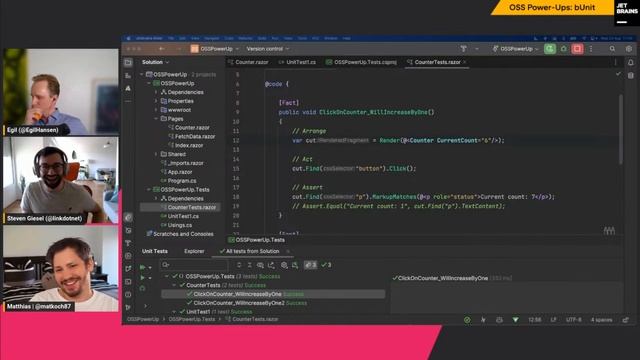
Task: Close All tests from Solution session tab
Action: [x=287, y=251]
